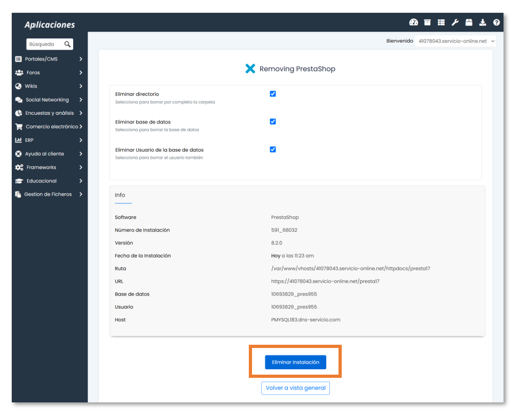Image resolution: width=519 pixels, height=420 pixels.
Task: Click the archive box icon in top bar
Action: point(427,22)
